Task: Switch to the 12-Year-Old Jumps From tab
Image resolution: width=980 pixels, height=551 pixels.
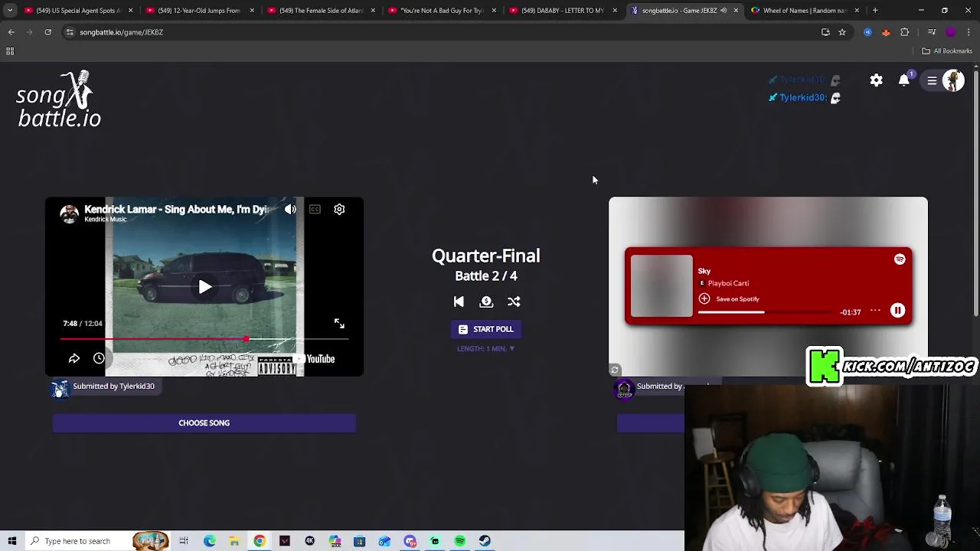Action: coord(199,11)
